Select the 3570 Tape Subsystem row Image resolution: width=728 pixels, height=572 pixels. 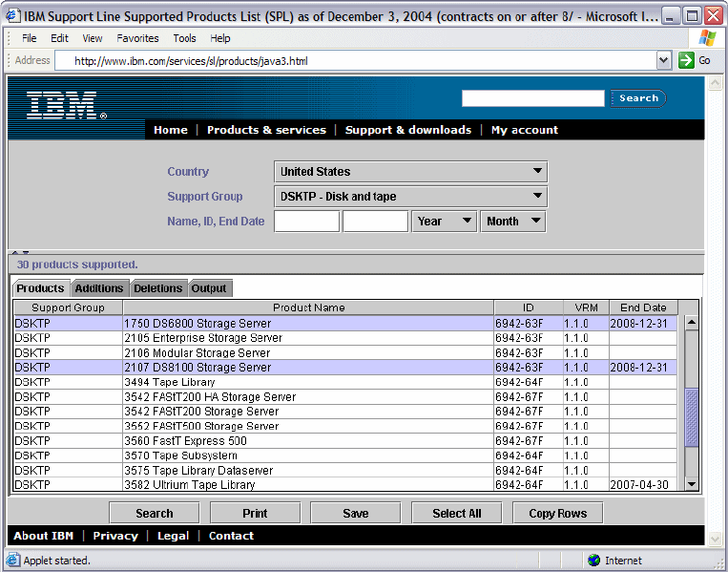(x=345, y=455)
